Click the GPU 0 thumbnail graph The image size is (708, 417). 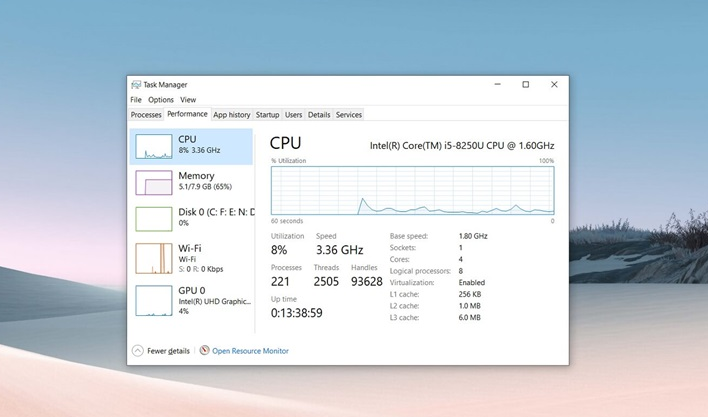point(154,301)
